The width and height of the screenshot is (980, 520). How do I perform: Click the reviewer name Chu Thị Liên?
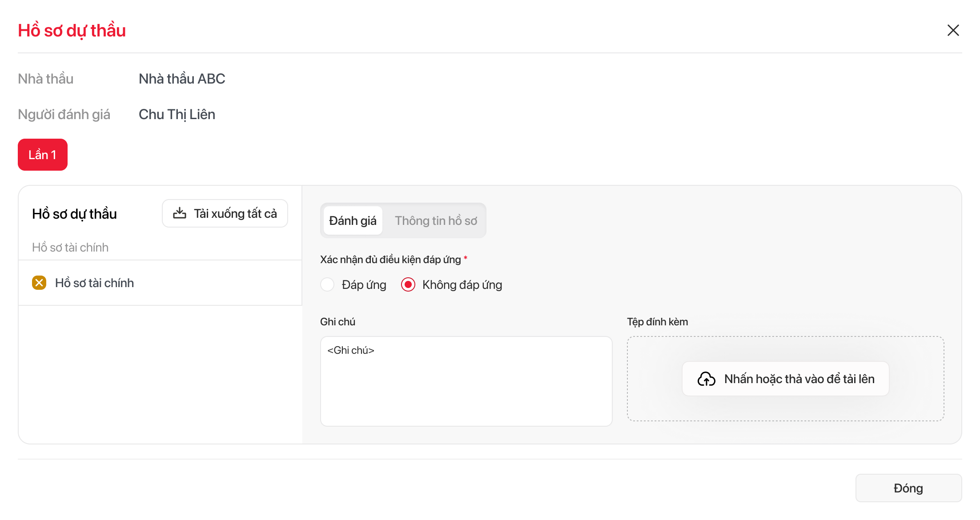pyautogui.click(x=177, y=114)
